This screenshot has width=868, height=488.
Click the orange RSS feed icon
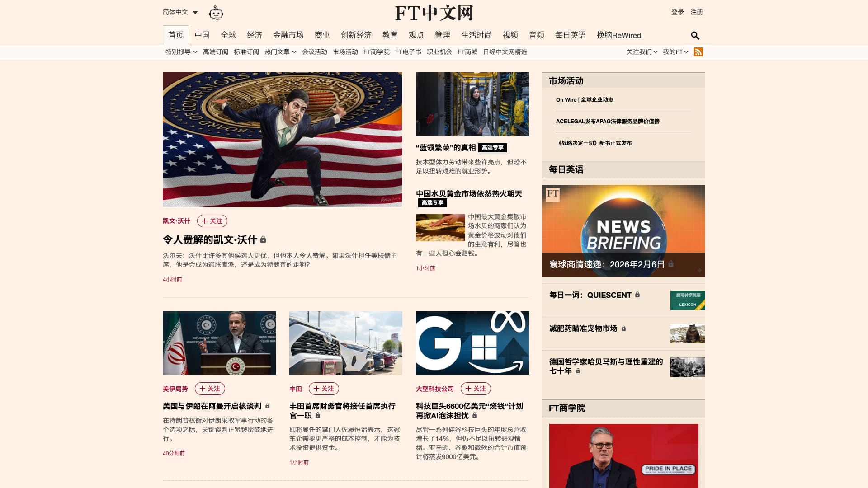coord(698,52)
